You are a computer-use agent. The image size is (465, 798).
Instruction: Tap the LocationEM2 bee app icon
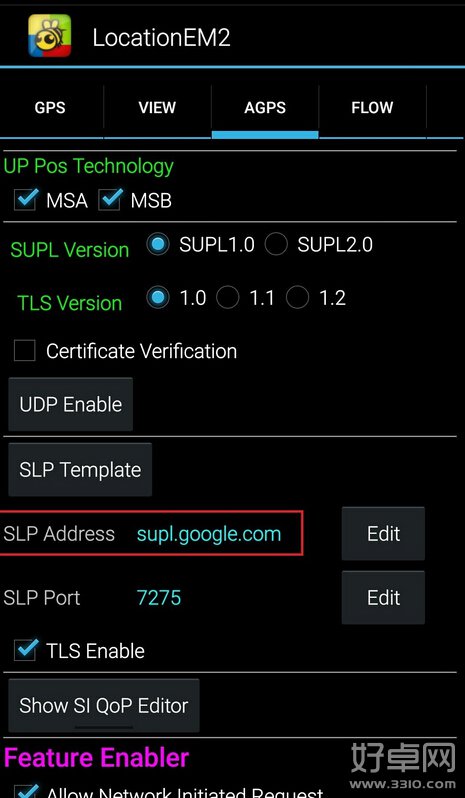tap(49, 35)
